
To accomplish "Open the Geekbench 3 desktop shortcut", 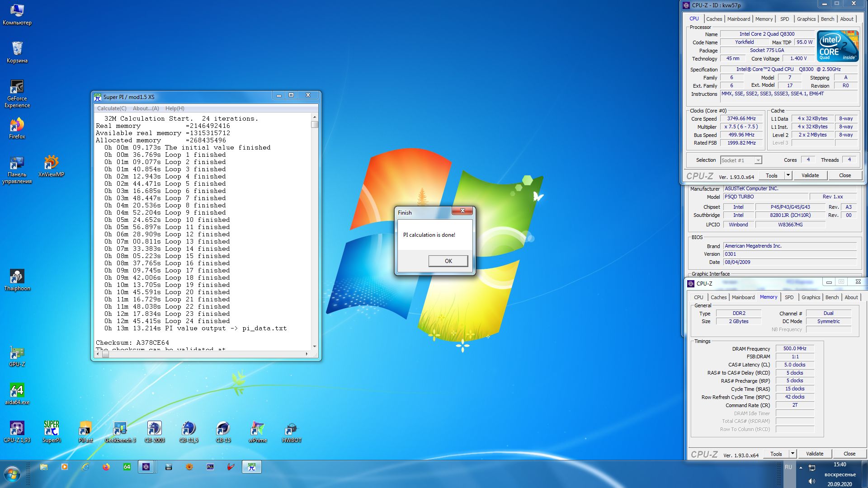I will [120, 432].
